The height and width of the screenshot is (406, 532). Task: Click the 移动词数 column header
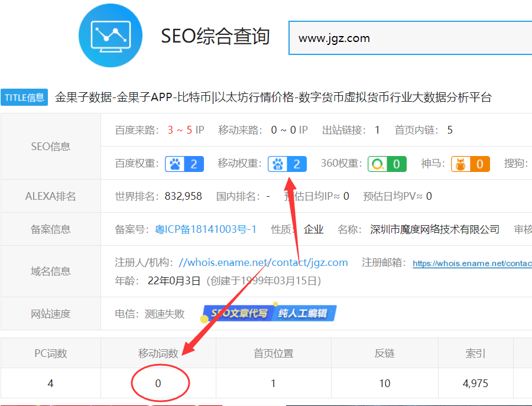click(158, 353)
